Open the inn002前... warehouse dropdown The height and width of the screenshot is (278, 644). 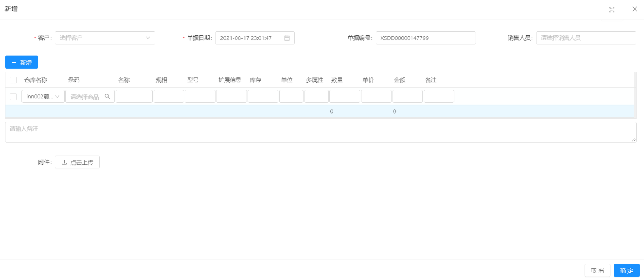tap(43, 96)
